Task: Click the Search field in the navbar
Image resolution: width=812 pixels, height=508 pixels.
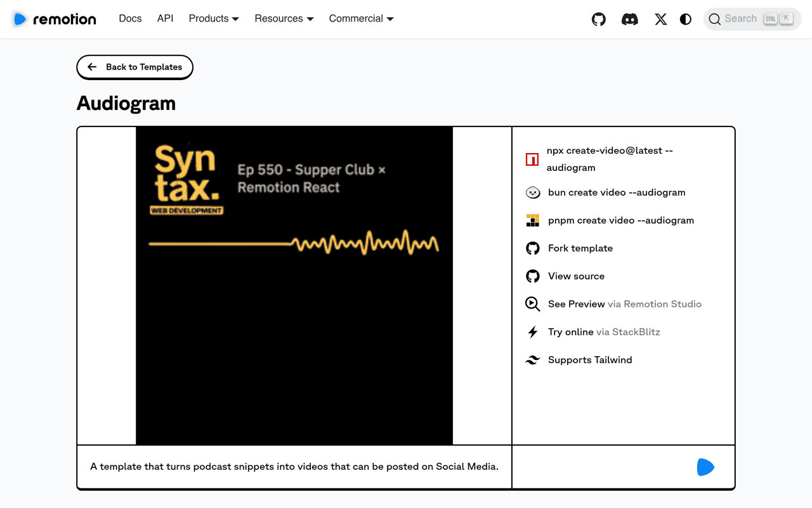Action: pos(752,19)
